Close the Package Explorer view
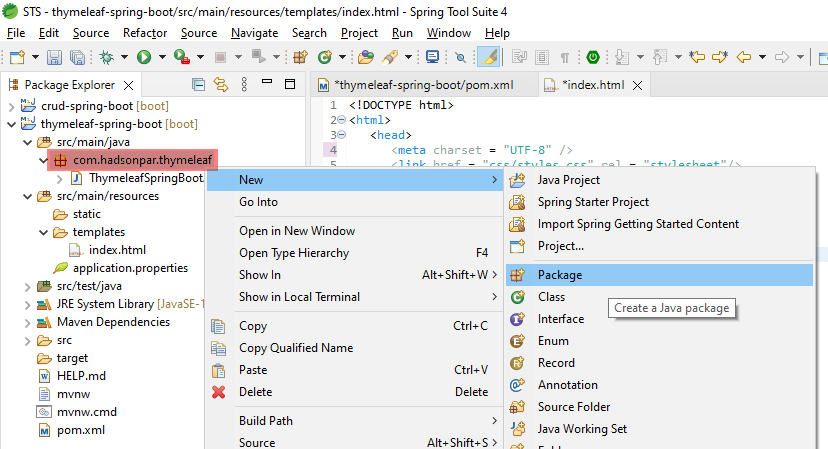Viewport: 828px width, 449px height. pyautogui.click(x=128, y=85)
